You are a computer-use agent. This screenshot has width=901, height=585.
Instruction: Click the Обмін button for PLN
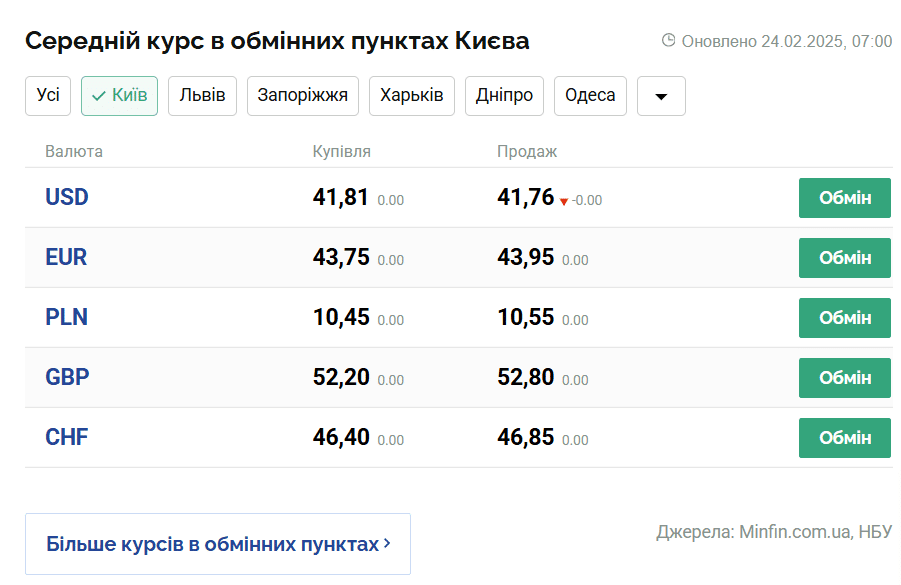coord(845,318)
